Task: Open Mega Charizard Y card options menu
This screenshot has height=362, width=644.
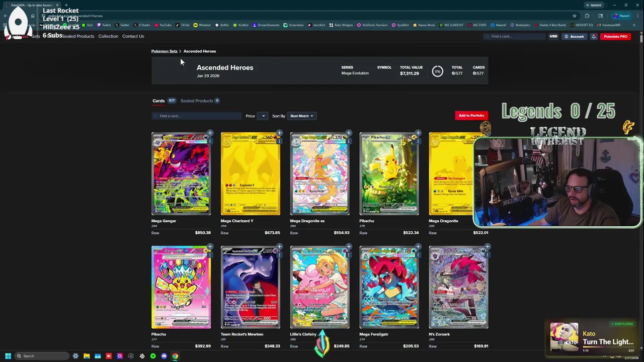Action: (x=279, y=141)
